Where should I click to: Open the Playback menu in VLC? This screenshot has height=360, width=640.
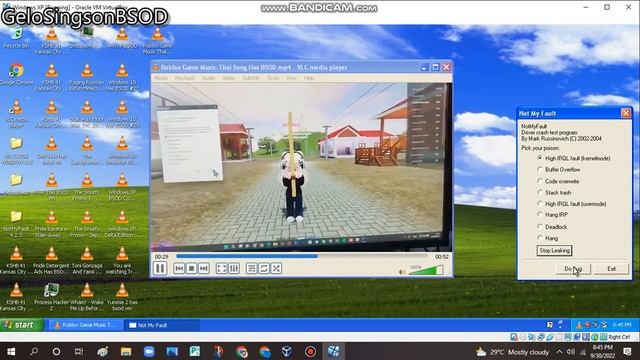point(185,78)
